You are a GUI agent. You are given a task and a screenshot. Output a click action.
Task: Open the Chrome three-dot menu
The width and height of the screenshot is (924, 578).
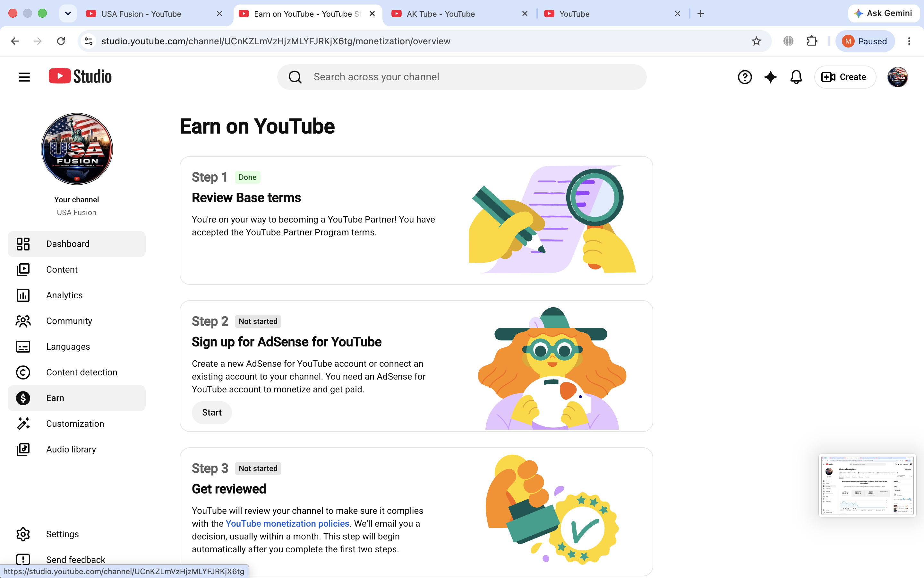(x=909, y=41)
